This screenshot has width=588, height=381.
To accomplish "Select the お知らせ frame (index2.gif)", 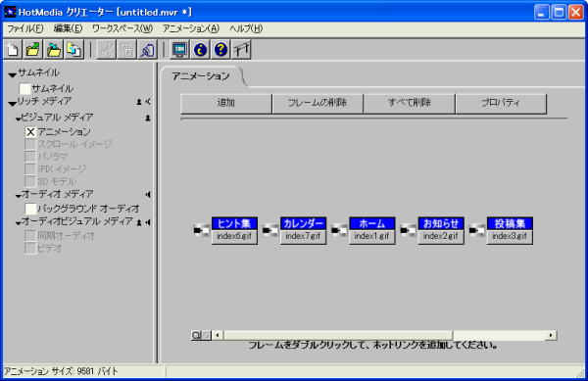I will [441, 230].
